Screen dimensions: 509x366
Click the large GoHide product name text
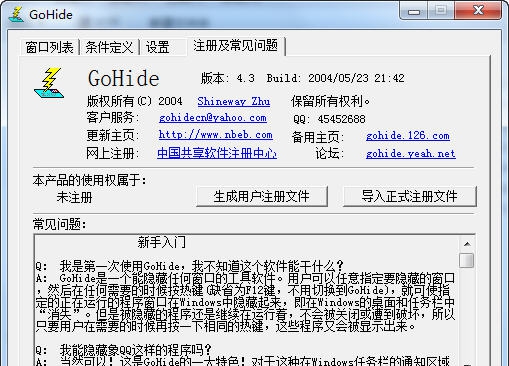point(124,79)
